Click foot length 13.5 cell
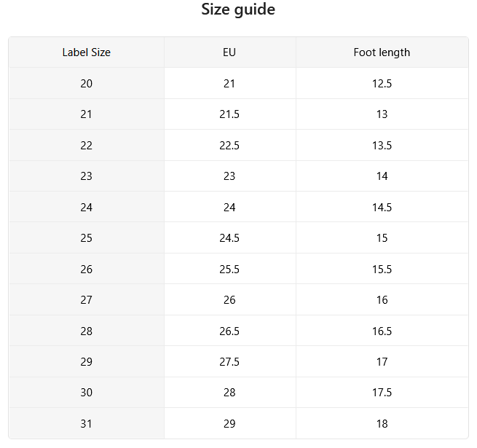The height and width of the screenshot is (448, 477). (x=382, y=145)
